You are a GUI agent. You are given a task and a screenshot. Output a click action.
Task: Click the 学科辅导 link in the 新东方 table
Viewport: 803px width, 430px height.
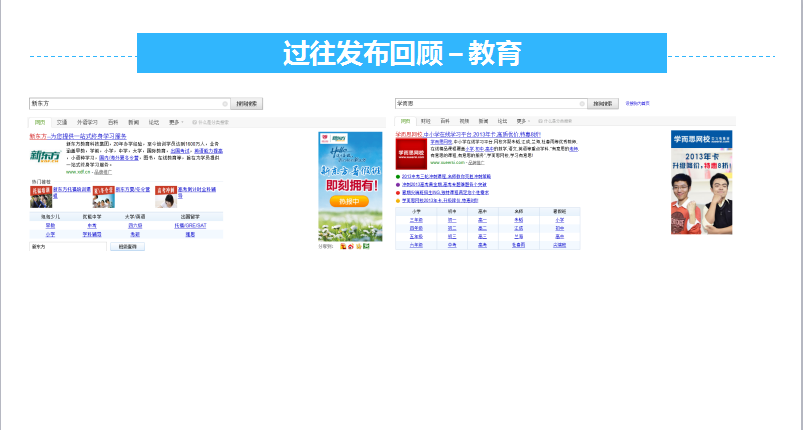click(92, 234)
